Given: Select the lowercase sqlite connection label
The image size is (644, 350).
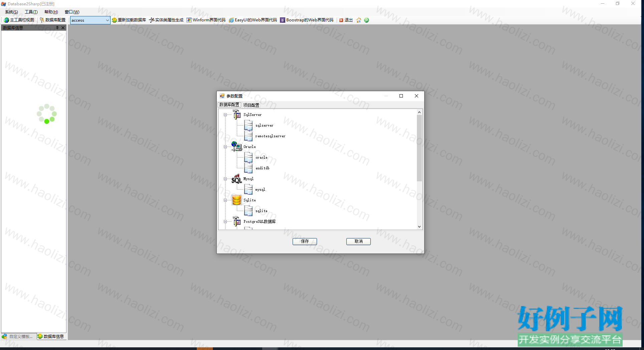Looking at the screenshot, I should pyautogui.click(x=262, y=211).
